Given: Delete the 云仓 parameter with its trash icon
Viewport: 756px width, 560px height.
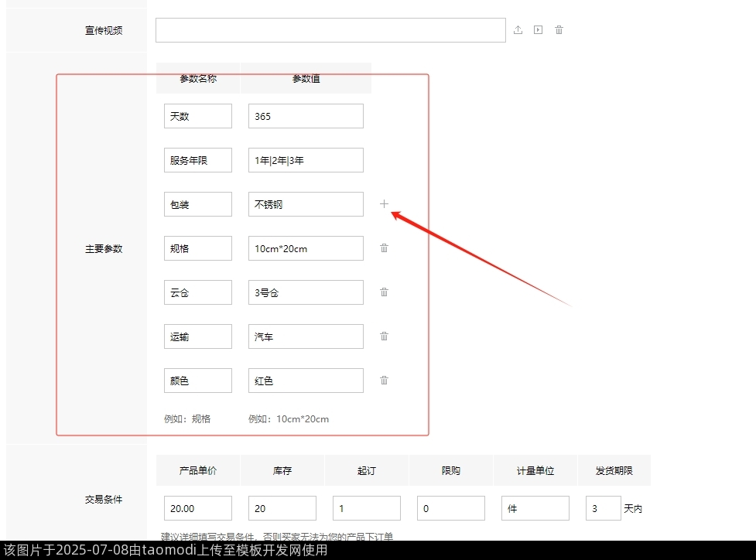Looking at the screenshot, I should pyautogui.click(x=384, y=292).
